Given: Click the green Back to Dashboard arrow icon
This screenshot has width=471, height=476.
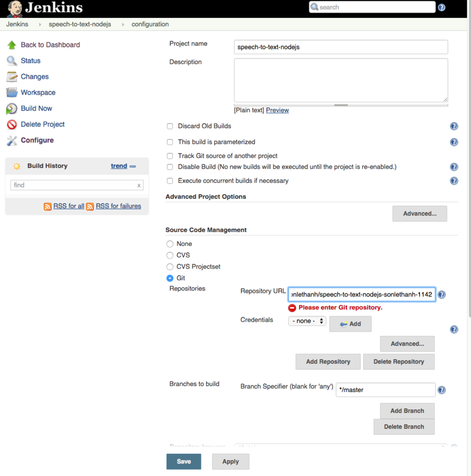Looking at the screenshot, I should click(x=12, y=45).
